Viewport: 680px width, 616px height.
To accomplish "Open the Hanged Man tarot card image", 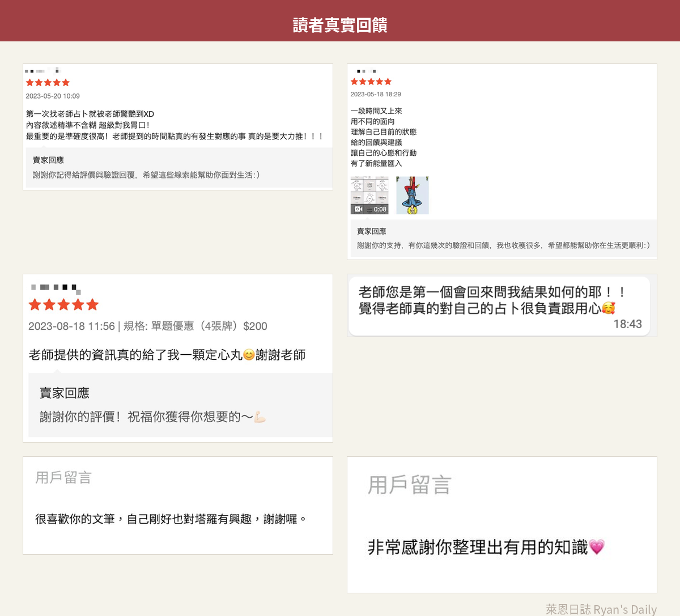I will [413, 195].
